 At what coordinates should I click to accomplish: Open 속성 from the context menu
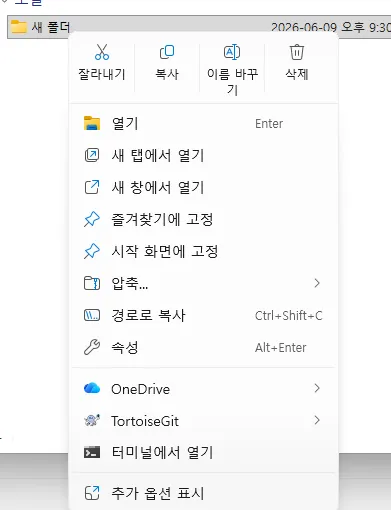[x=203, y=347]
